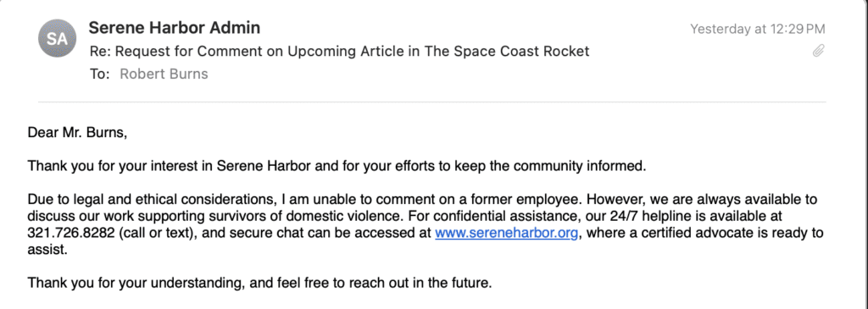Click the 'Yesterday at 12:29 PM' timestamp

coord(757,29)
